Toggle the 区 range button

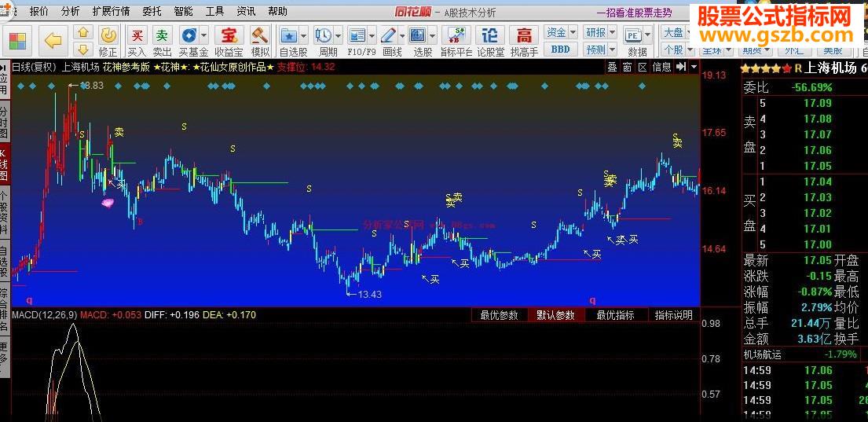642,67
